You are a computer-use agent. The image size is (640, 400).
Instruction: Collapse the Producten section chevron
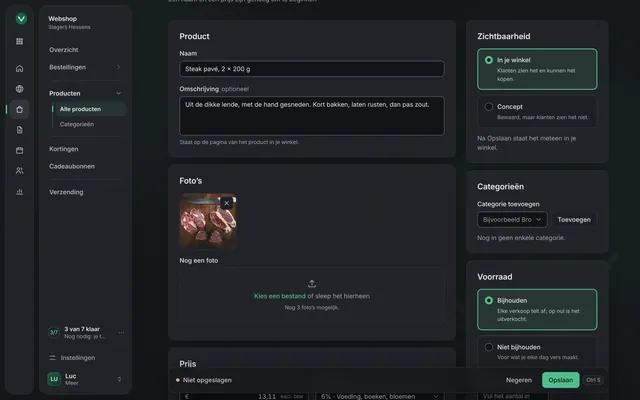pos(118,93)
